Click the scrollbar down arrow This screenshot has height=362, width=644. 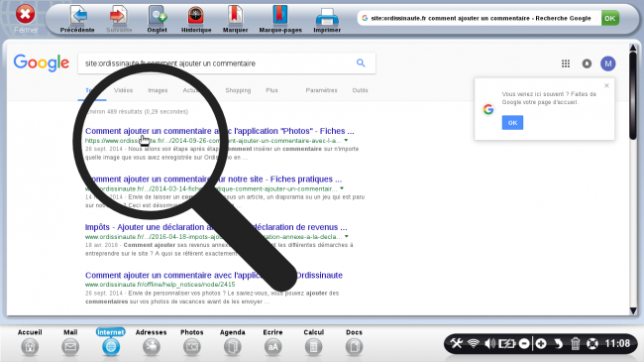(633, 310)
